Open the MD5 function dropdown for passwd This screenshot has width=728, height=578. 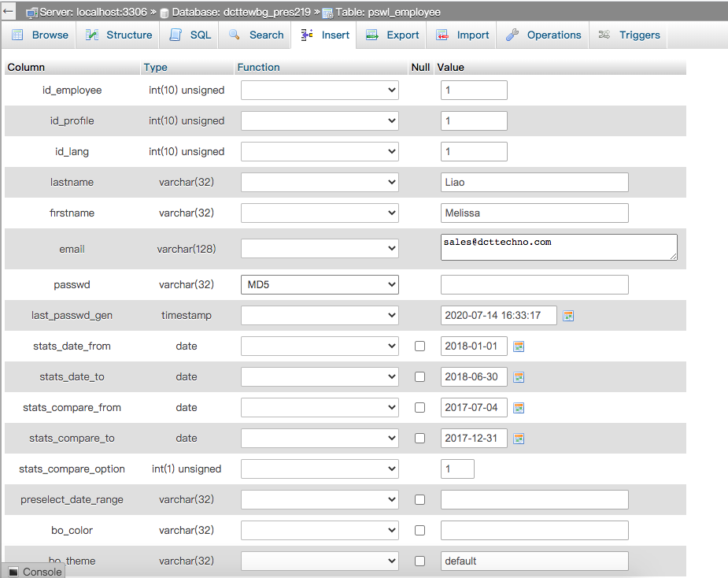pyautogui.click(x=320, y=284)
